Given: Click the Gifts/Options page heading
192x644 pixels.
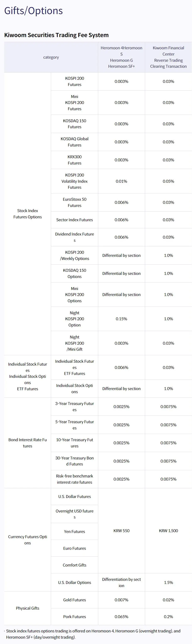Looking at the screenshot, I should 33,11.
